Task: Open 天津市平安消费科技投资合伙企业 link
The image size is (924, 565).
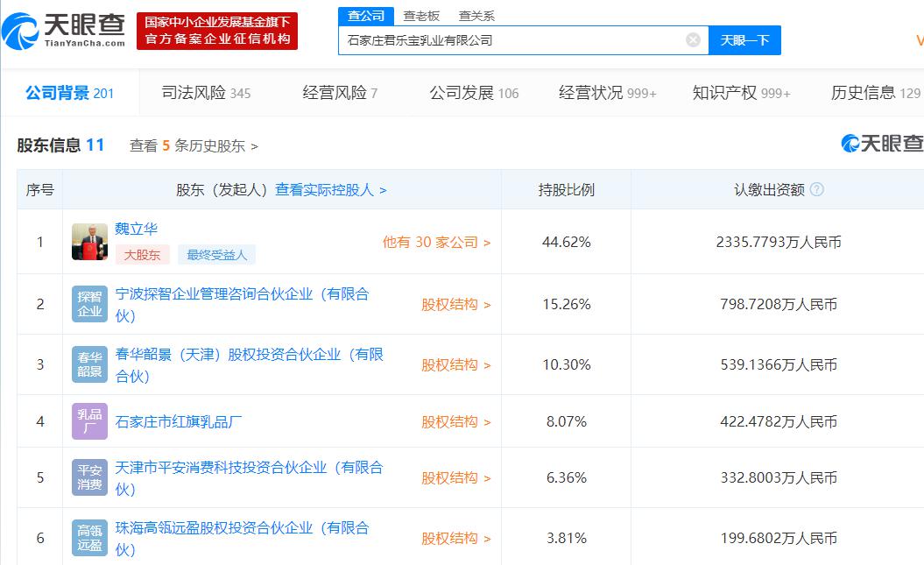Action: (250, 478)
